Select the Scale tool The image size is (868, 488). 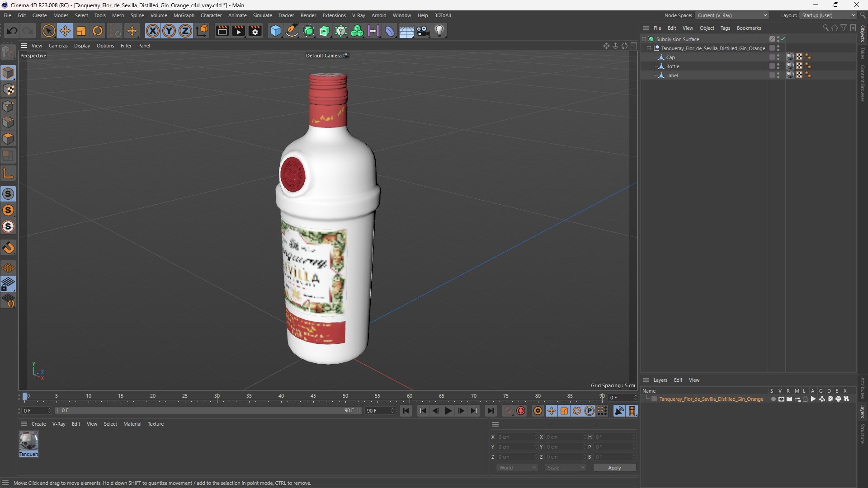(81, 31)
